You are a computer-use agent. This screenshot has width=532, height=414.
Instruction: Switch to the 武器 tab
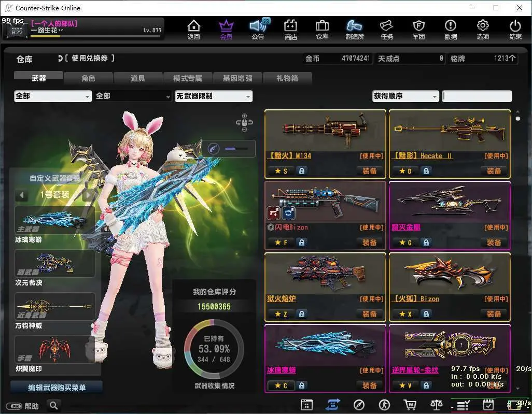click(x=39, y=78)
